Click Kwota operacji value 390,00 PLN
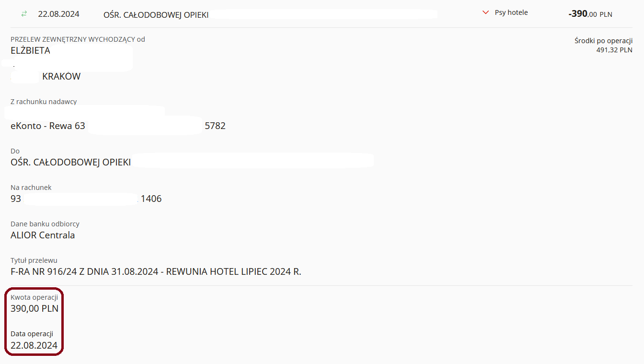644x364 pixels. [34, 308]
